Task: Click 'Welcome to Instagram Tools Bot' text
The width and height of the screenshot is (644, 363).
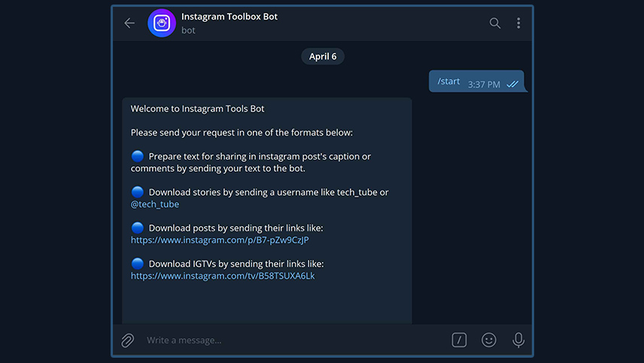Action: (x=198, y=109)
